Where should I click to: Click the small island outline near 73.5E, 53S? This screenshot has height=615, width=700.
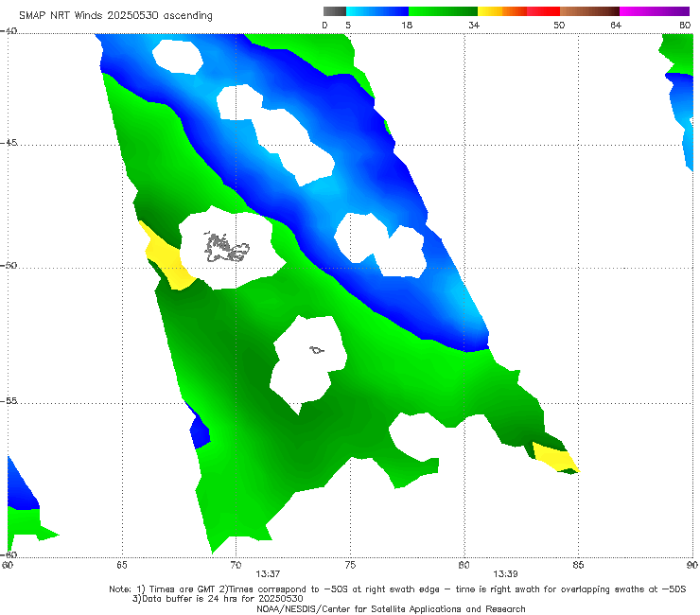coord(317,350)
